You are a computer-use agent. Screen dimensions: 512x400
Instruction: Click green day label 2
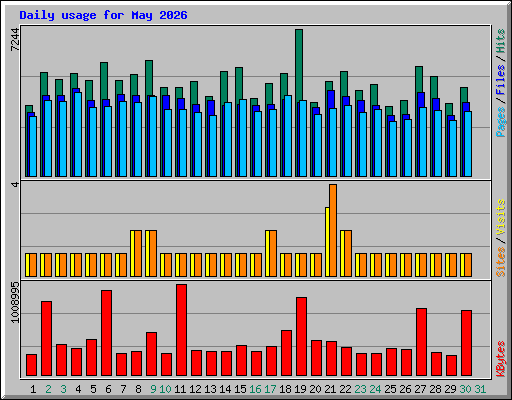pyautogui.click(x=48, y=389)
